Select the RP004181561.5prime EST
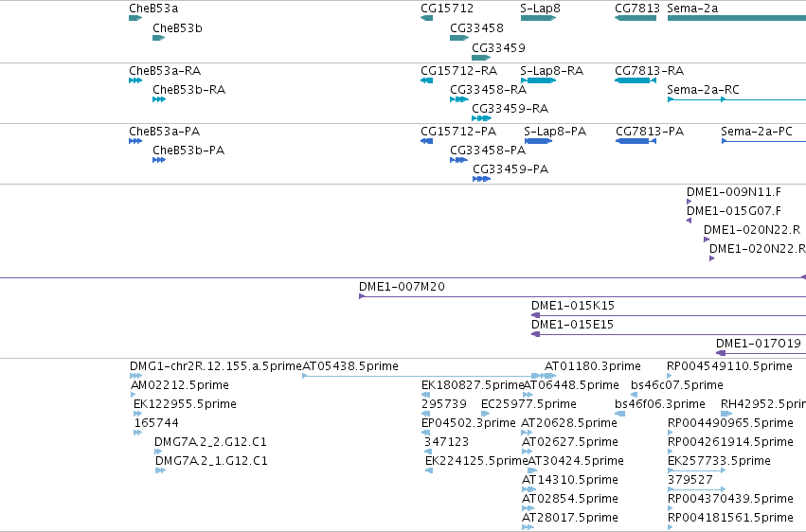The height and width of the screenshot is (532, 806). [x=671, y=527]
